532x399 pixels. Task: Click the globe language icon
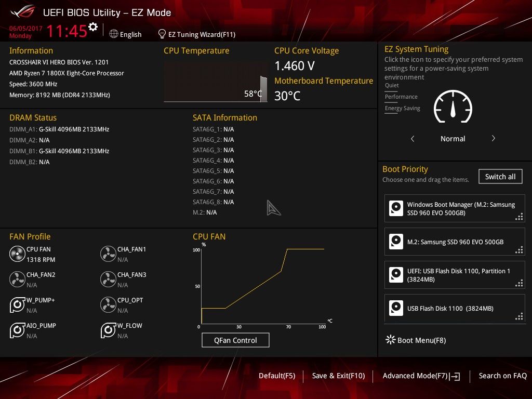click(x=114, y=34)
